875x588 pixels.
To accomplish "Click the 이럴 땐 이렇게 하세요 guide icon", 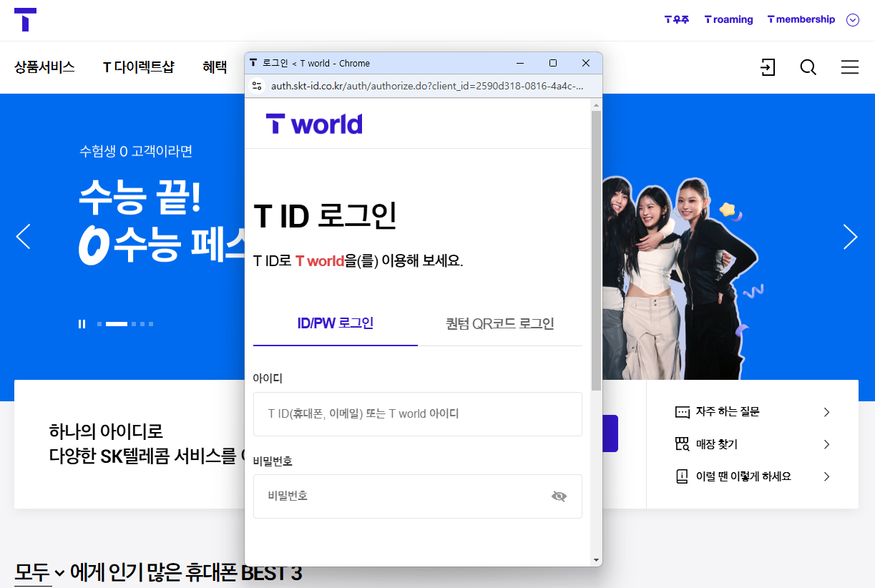I will click(x=682, y=476).
